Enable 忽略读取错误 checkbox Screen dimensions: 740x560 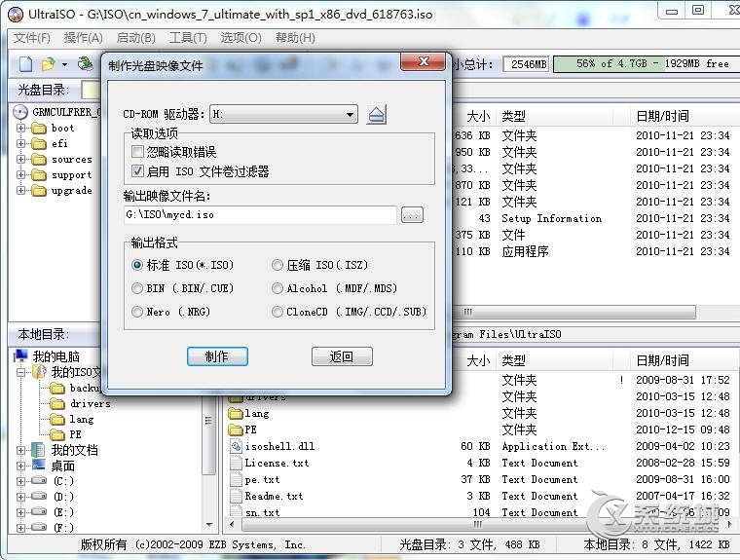tap(137, 152)
